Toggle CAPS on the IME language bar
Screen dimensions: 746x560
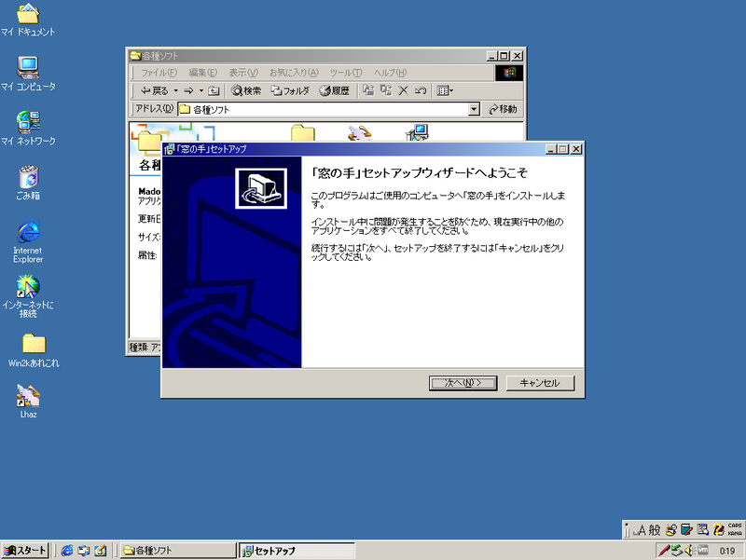(x=733, y=526)
